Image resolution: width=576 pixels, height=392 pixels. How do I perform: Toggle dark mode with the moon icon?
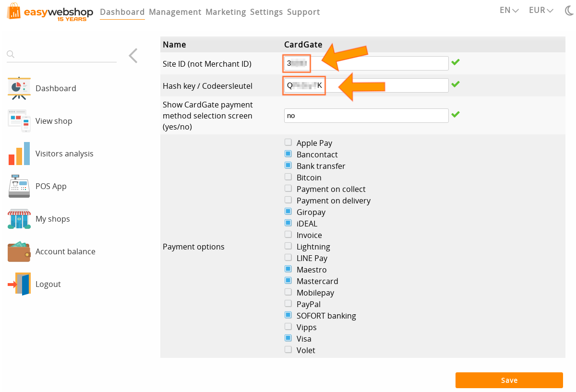point(569,10)
